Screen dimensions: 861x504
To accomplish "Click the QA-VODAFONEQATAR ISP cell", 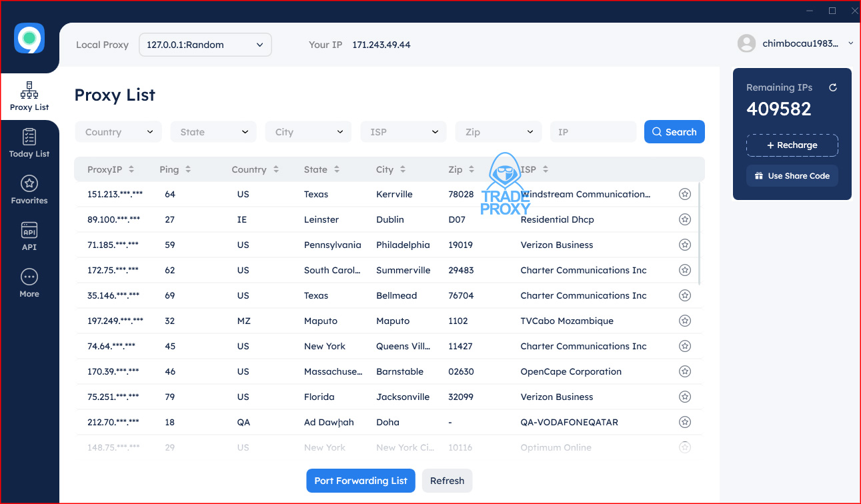I will click(569, 422).
